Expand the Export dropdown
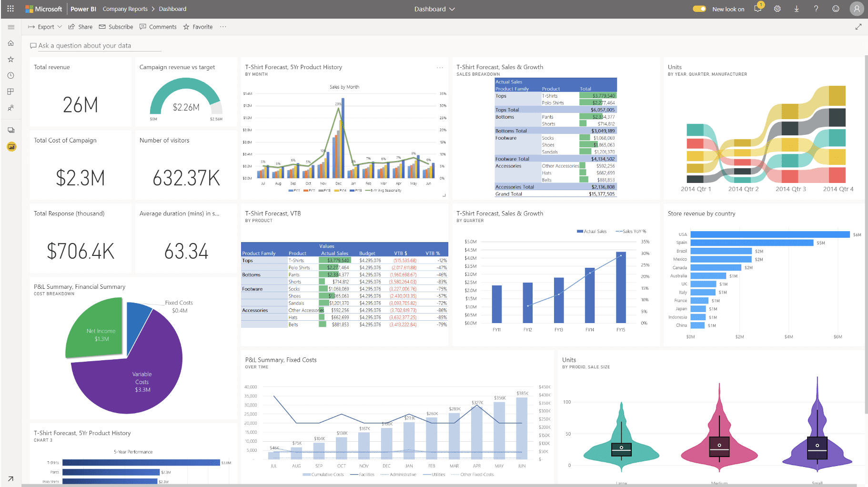The image size is (868, 487). point(45,27)
